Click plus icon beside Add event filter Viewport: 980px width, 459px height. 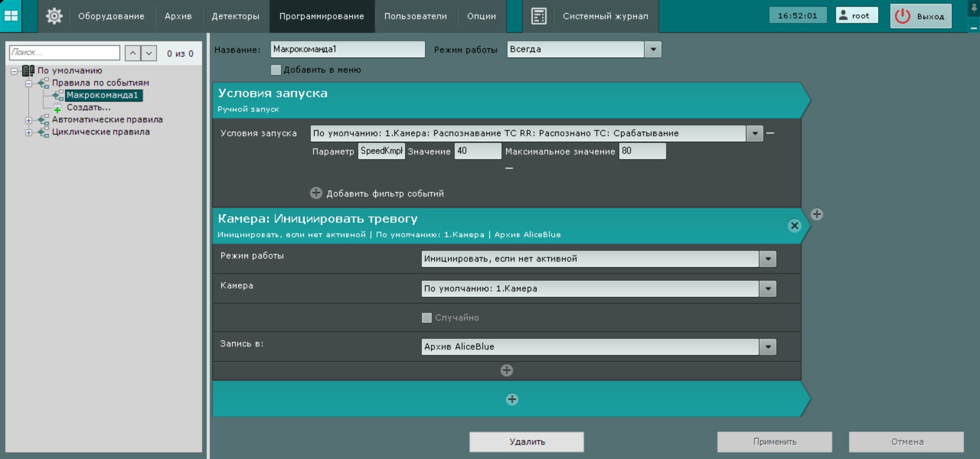pos(316,193)
